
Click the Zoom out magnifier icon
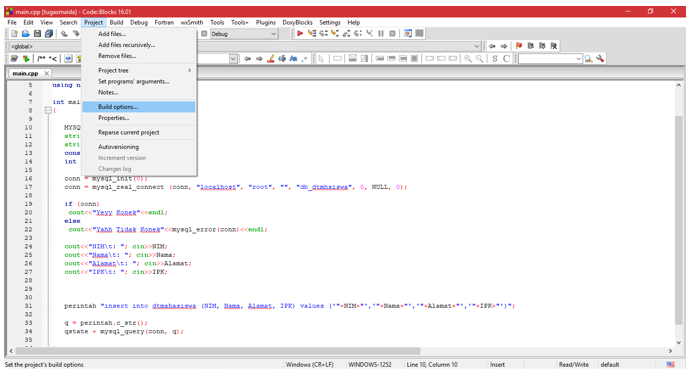point(479,58)
